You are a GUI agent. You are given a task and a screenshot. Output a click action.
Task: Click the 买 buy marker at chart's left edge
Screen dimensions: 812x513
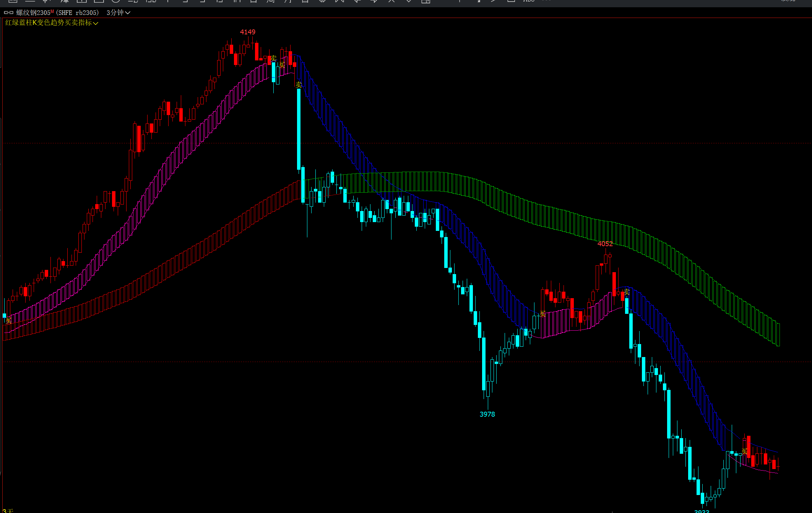tap(8, 320)
